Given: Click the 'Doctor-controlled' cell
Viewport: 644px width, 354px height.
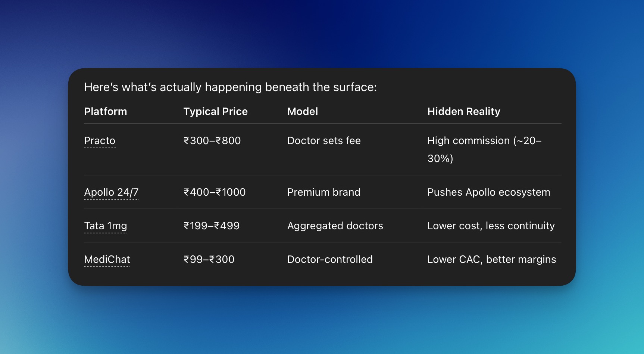Looking at the screenshot, I should (x=330, y=260).
